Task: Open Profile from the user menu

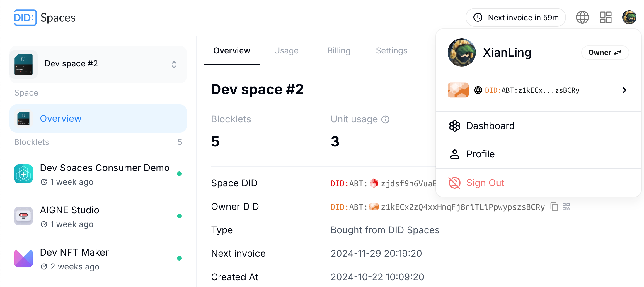Action: (480, 154)
